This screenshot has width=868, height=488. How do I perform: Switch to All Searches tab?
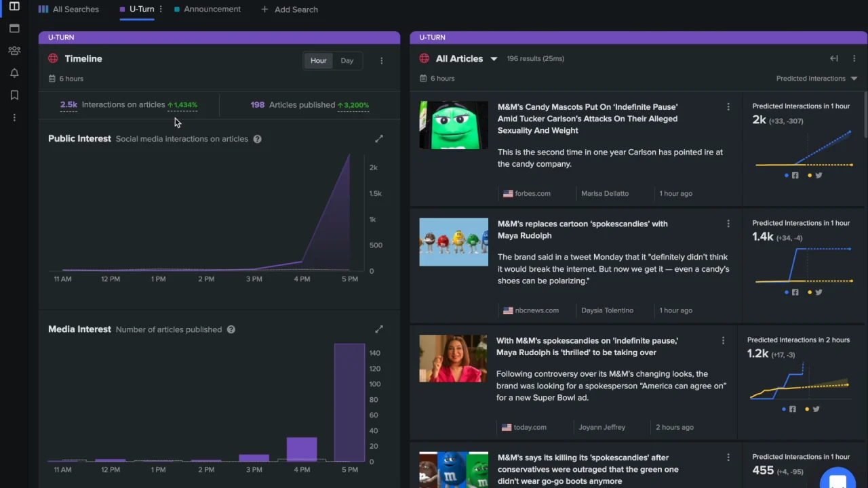68,9
